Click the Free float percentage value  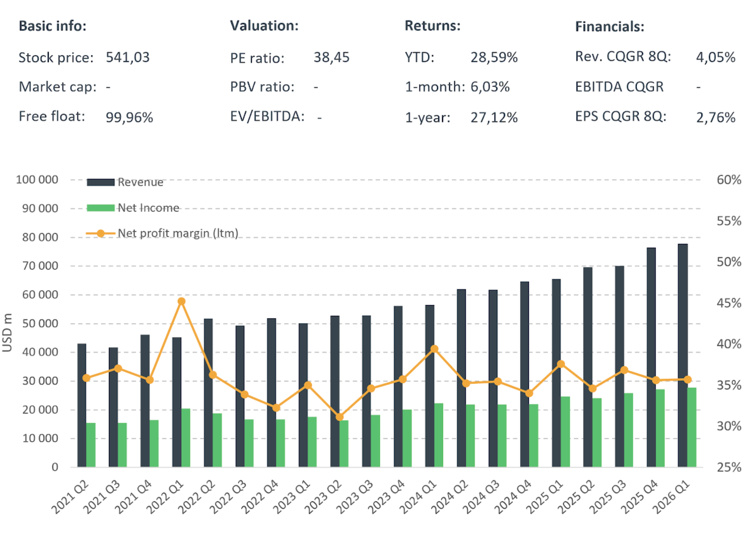(129, 117)
